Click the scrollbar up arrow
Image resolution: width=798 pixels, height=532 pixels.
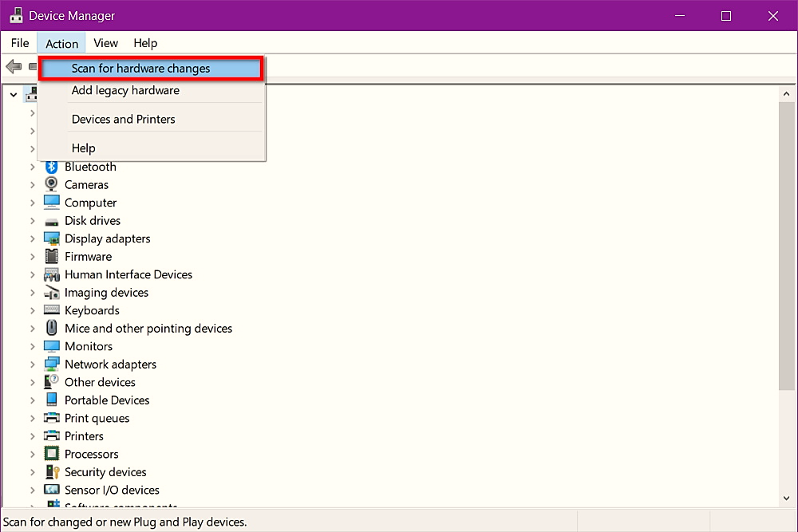tap(786, 94)
